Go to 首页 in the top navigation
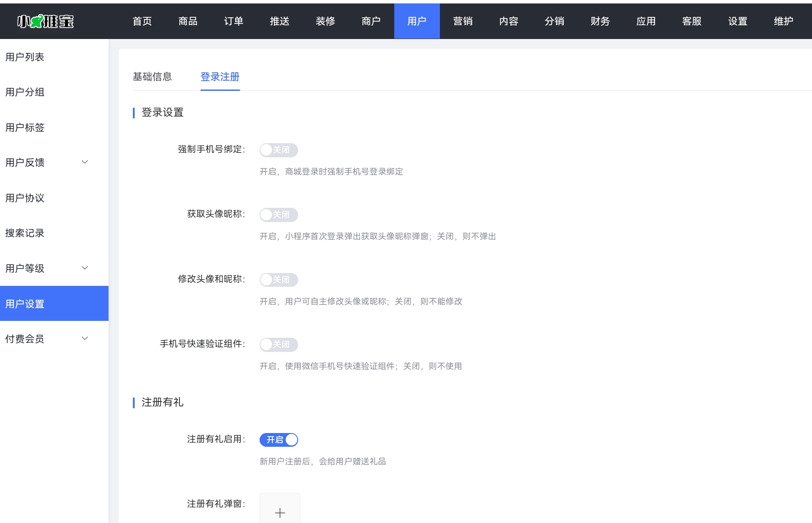This screenshot has height=523, width=812. [x=142, y=21]
